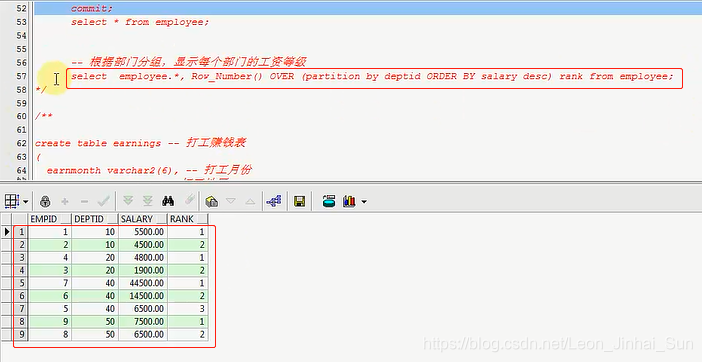Click the DEPTID column header
Viewport: 702px width, 362px height.
tap(89, 219)
